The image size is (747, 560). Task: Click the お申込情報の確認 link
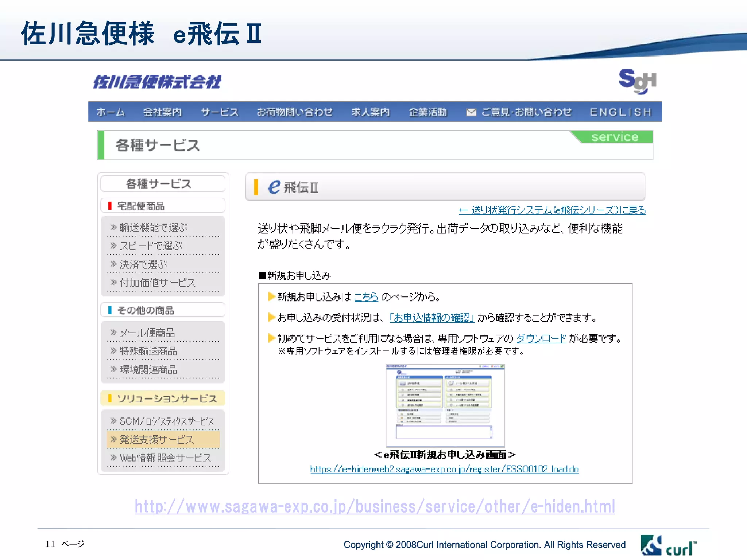432,318
